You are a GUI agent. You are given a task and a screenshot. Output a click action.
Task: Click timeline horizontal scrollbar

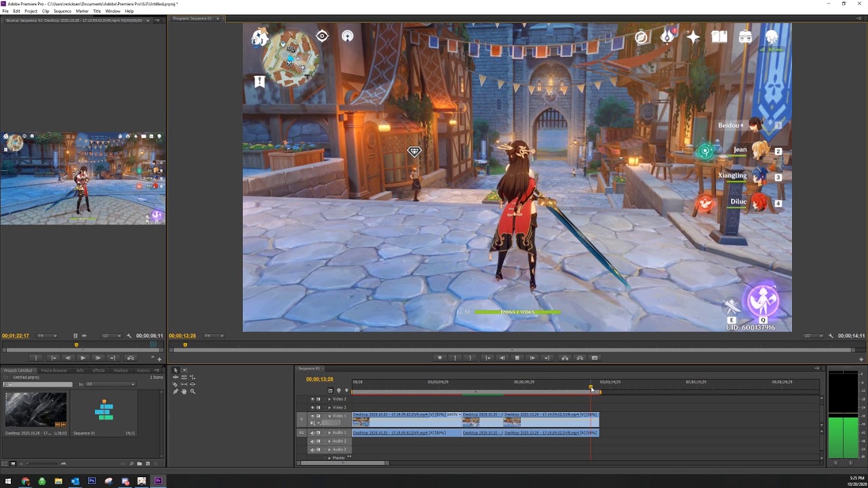[344, 463]
